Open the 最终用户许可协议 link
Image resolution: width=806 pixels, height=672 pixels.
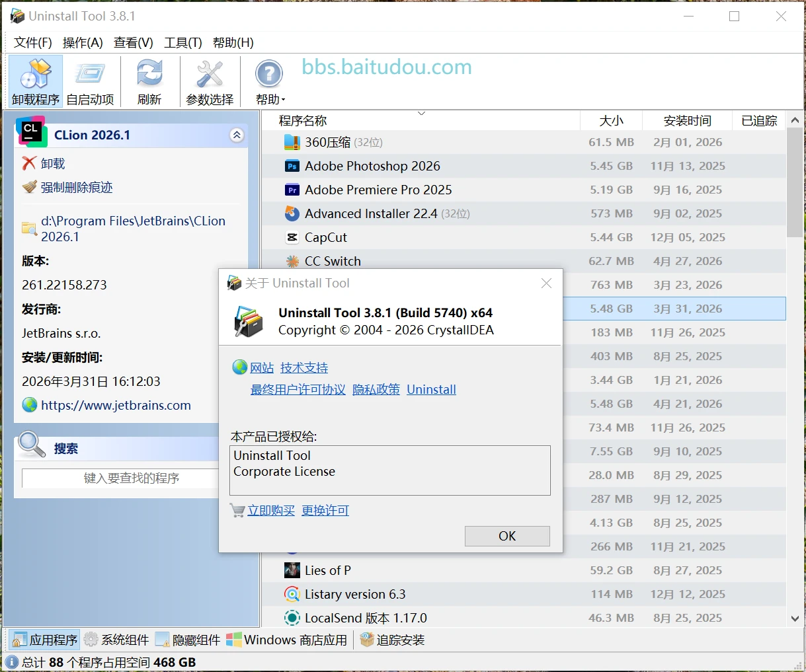298,389
